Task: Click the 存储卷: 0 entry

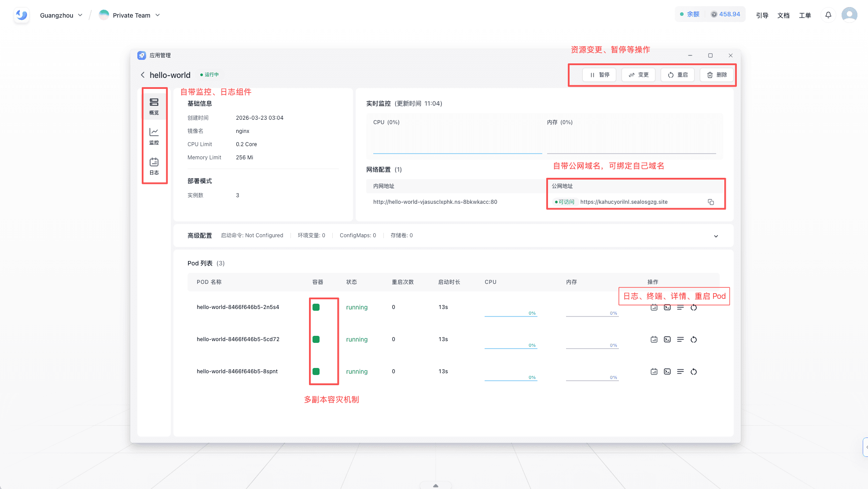Action: [401, 235]
